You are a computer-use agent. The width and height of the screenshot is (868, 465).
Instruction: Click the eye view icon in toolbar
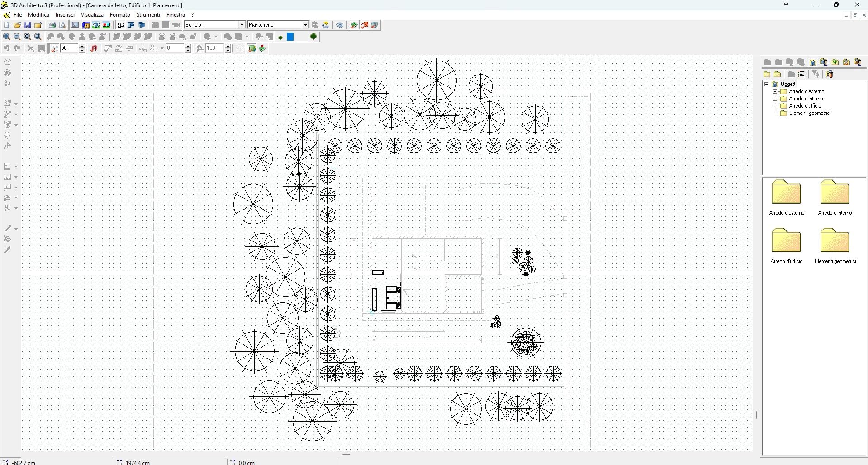96,25
